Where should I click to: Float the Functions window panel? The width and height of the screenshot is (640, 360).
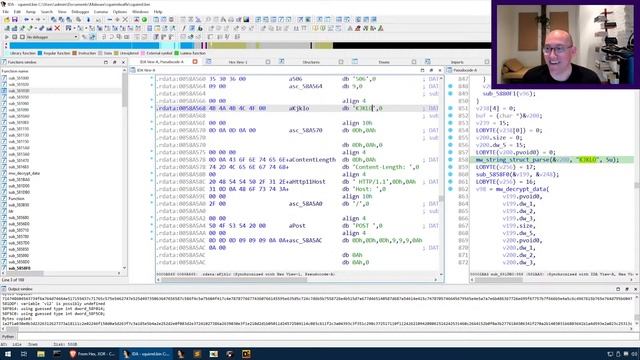(x=115, y=62)
